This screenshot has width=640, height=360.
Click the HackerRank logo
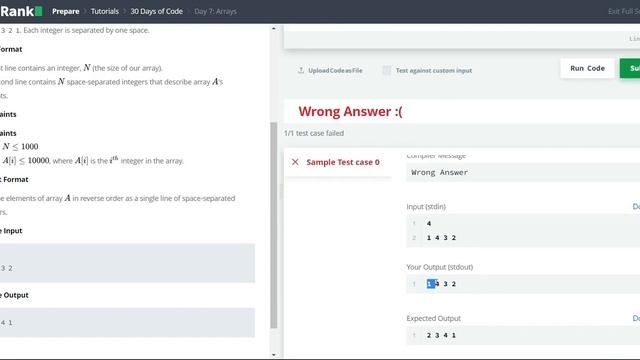coord(21,11)
